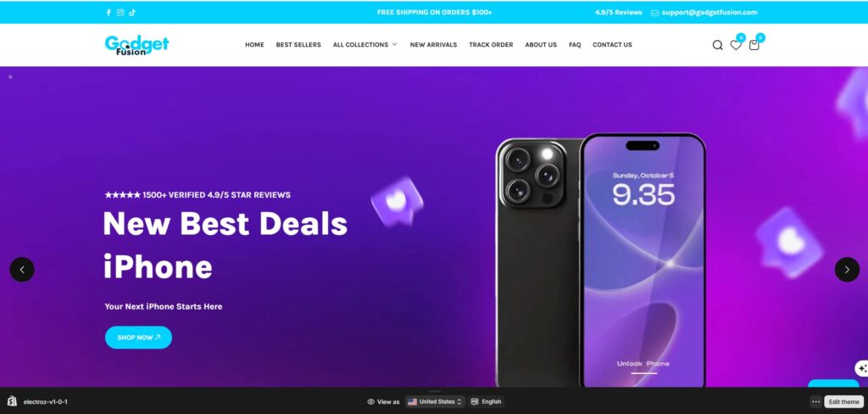868x414 pixels.
Task: Click the envelope icon beside support email
Action: [655, 13]
